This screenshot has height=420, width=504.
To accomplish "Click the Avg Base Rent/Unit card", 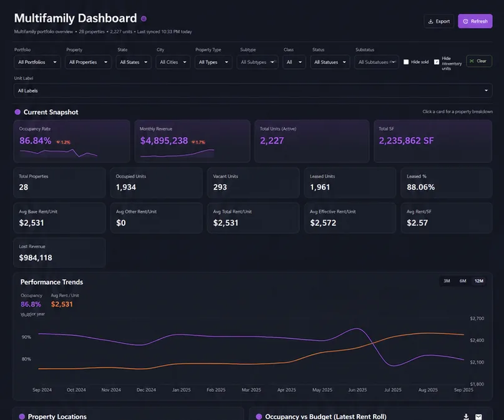I will tap(59, 218).
